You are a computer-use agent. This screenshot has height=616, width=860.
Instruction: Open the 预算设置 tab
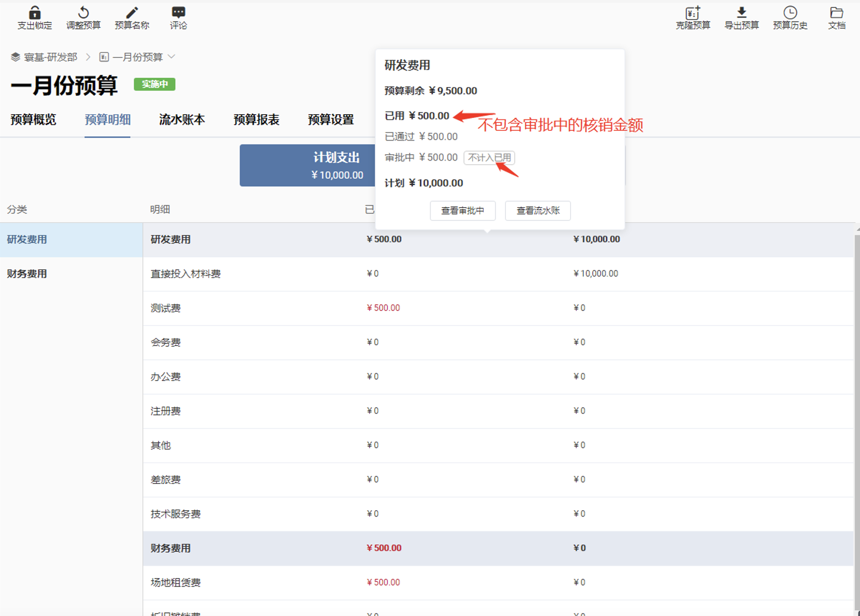[x=331, y=120]
